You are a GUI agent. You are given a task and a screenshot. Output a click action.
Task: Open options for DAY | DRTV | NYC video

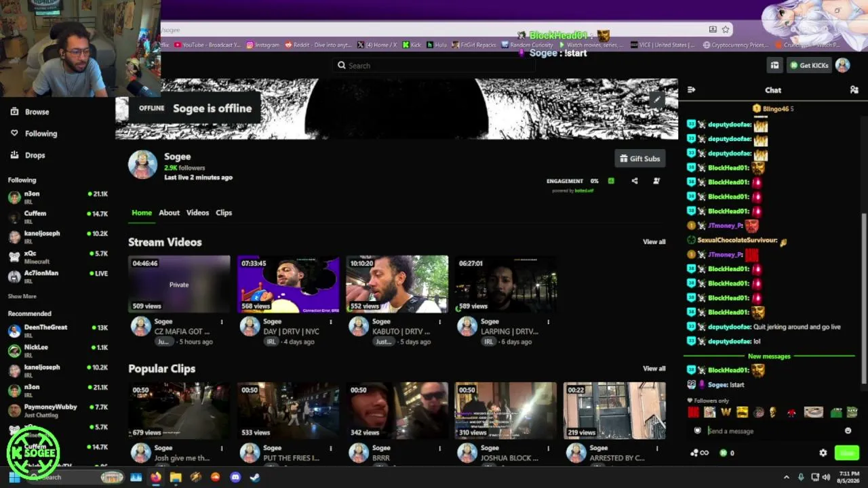[x=331, y=322]
